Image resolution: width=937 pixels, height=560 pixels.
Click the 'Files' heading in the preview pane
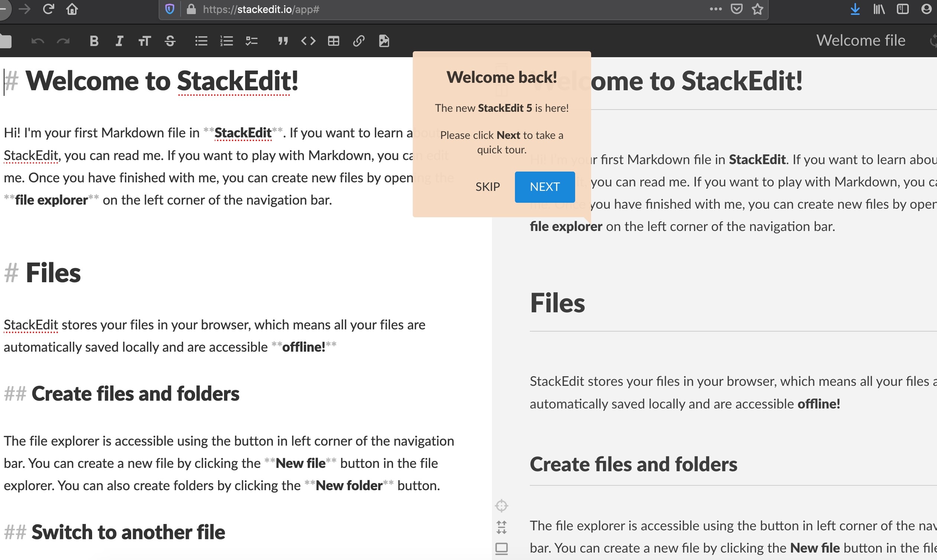(557, 303)
